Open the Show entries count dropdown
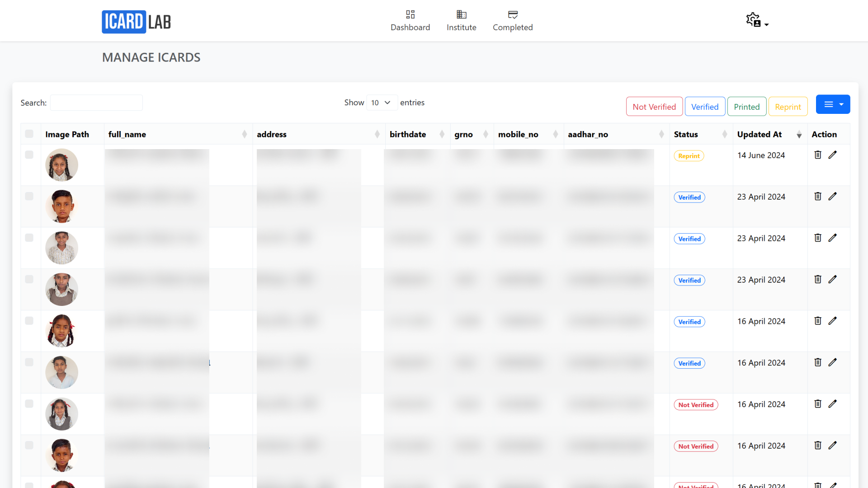This screenshot has height=488, width=868. [382, 103]
